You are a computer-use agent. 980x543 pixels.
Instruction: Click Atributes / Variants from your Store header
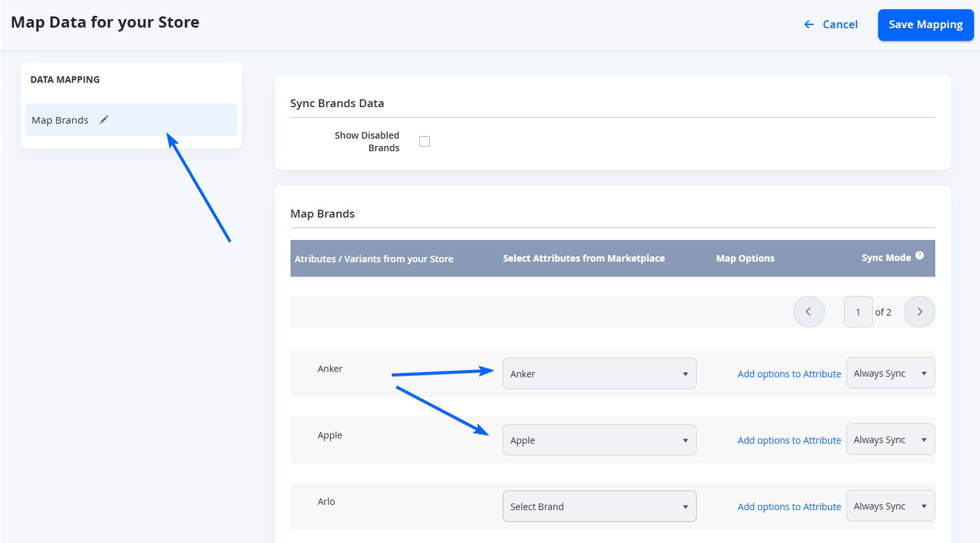374,259
